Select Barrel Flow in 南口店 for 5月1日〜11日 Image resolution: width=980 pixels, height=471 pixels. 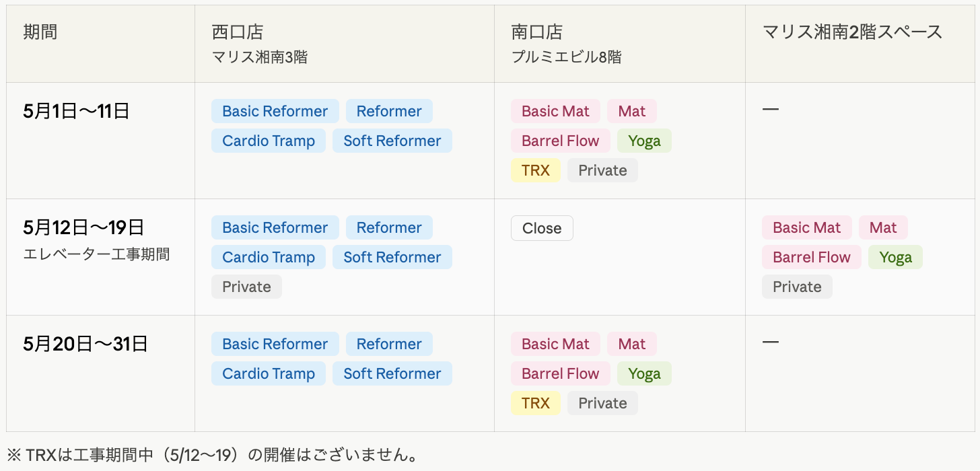(x=560, y=141)
